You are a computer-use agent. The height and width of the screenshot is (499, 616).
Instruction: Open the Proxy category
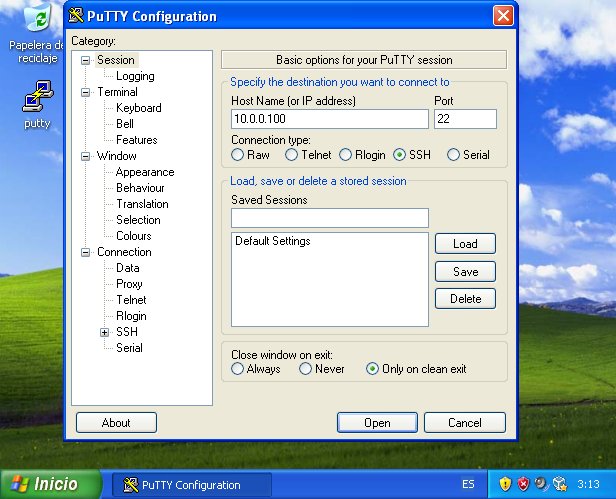tap(129, 284)
